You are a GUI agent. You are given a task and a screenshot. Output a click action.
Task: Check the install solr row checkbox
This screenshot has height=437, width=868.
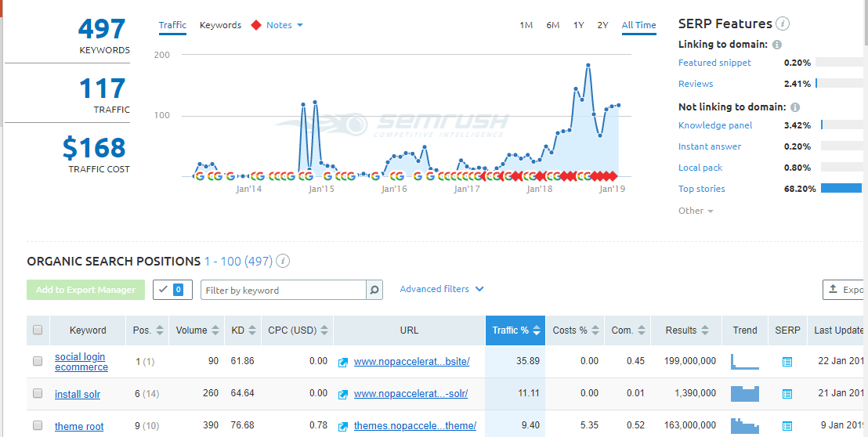pos(38,394)
